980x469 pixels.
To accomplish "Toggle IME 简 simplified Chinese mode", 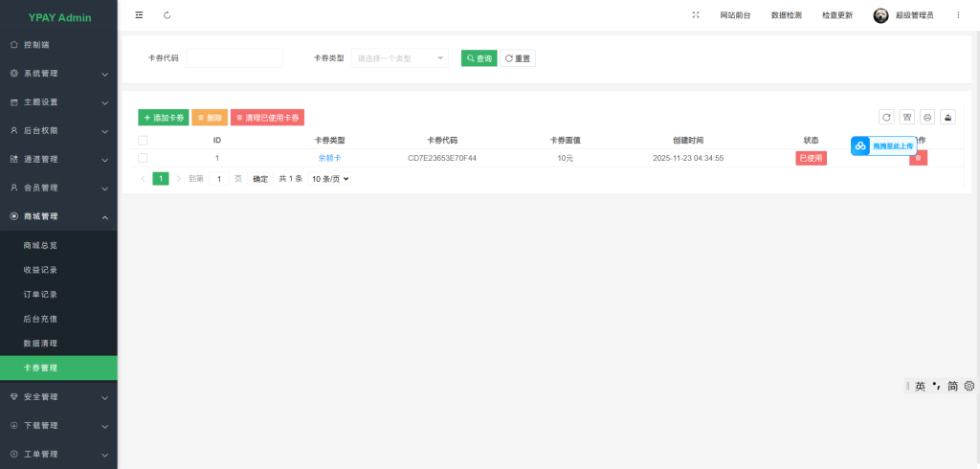I will coord(952,387).
